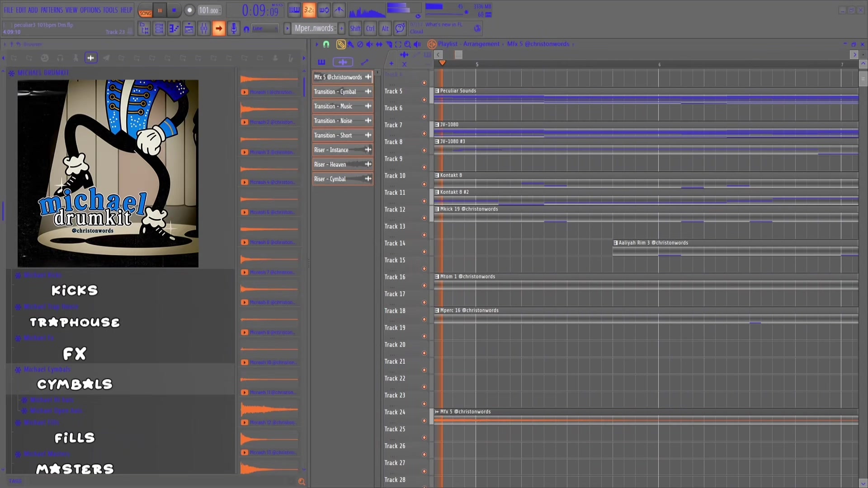868x488 pixels.
Task: Open the OPTIONS menu
Action: coord(90,10)
